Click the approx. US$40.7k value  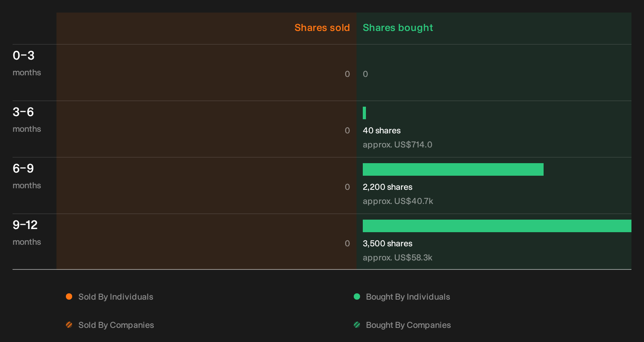point(398,201)
